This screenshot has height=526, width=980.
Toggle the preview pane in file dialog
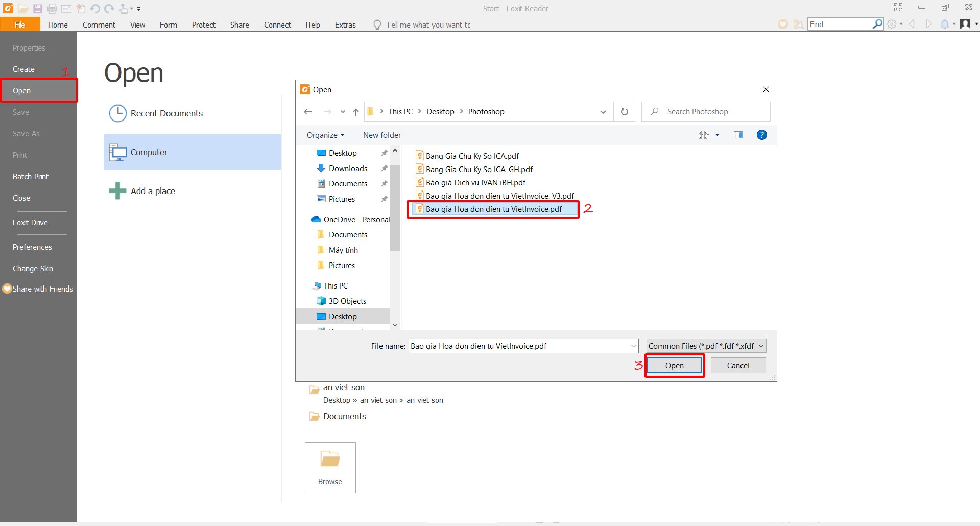click(x=738, y=135)
